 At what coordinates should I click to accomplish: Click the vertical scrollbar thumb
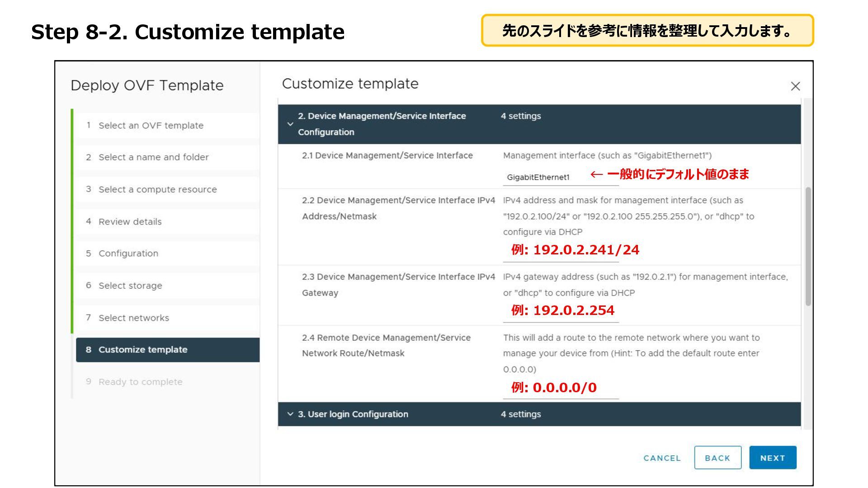(x=808, y=246)
